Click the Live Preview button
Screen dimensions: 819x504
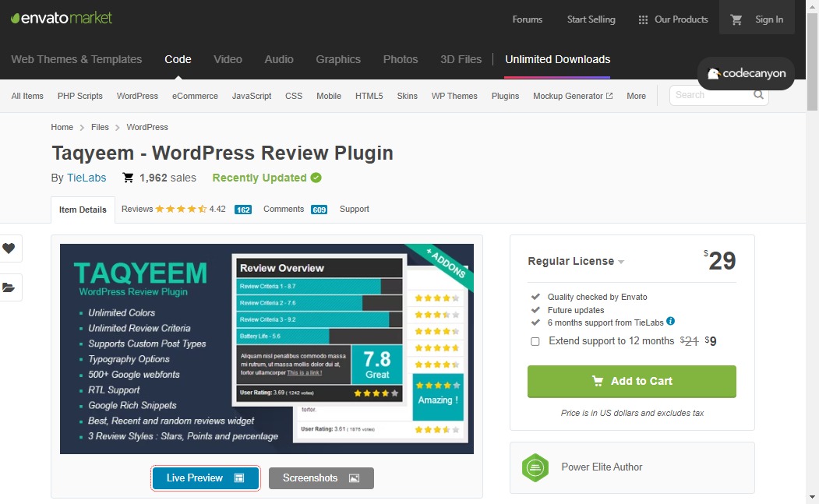pos(205,478)
